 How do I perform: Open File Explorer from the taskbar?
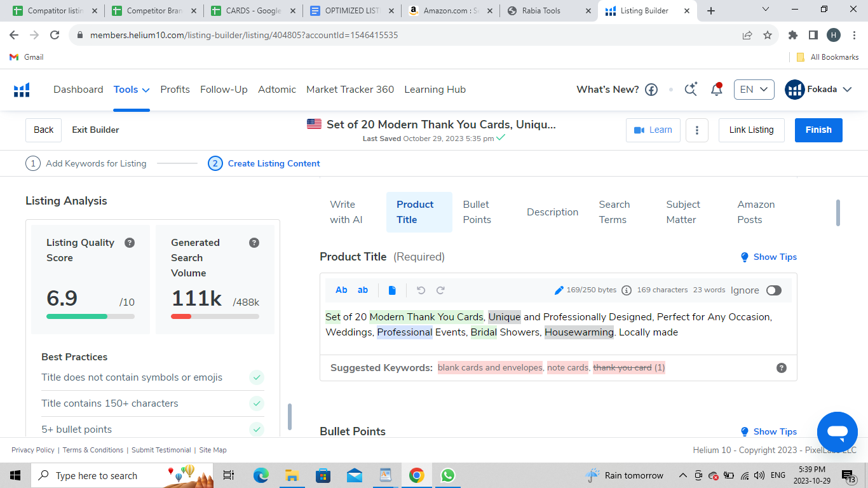[x=292, y=475]
